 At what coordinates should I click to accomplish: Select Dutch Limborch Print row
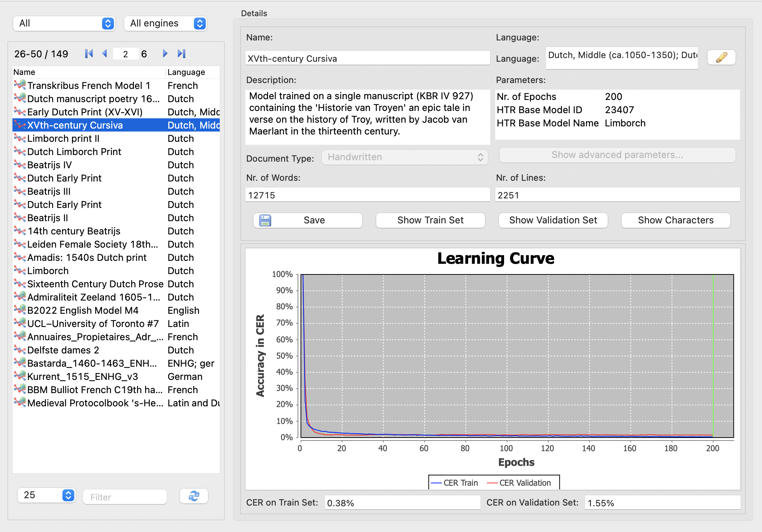coord(116,152)
